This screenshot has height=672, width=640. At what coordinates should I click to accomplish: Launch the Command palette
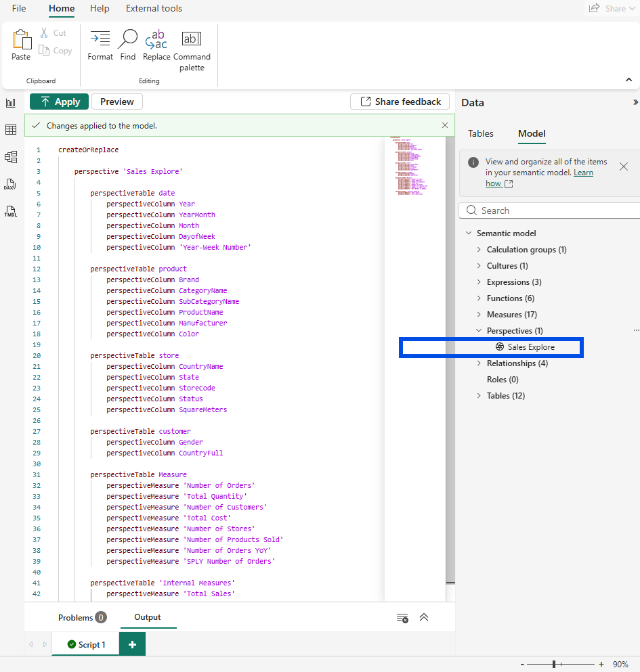pos(192,50)
